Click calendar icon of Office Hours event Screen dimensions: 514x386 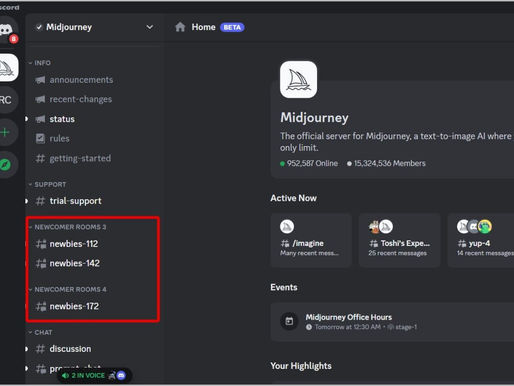coord(289,321)
